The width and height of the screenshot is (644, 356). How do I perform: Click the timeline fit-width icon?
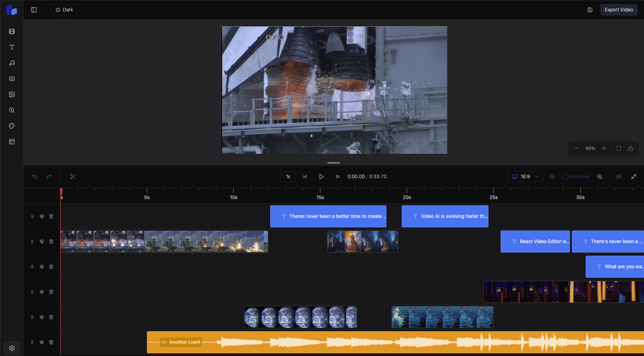pyautogui.click(x=619, y=177)
